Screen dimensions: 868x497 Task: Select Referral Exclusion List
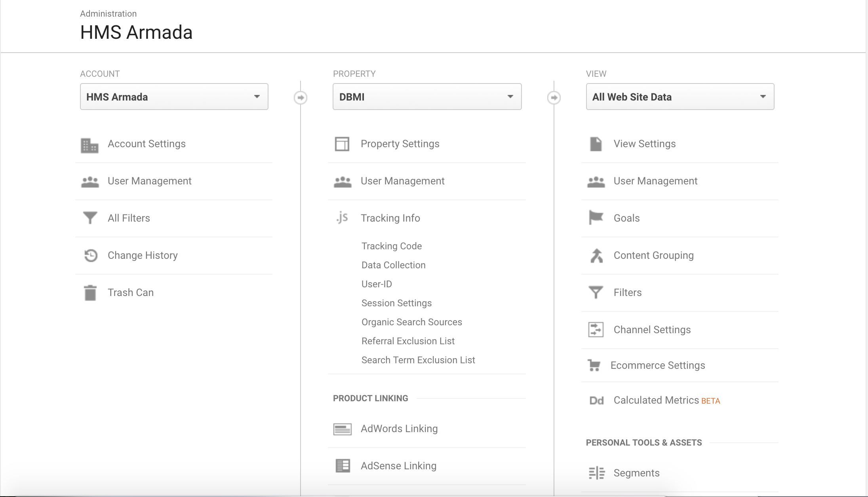[x=408, y=341]
